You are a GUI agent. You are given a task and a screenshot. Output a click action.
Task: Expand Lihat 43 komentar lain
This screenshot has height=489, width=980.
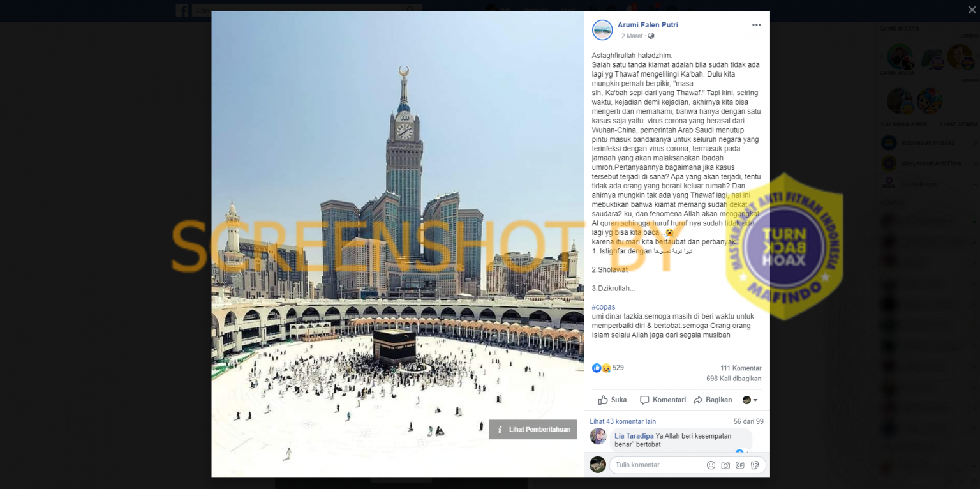(x=623, y=421)
